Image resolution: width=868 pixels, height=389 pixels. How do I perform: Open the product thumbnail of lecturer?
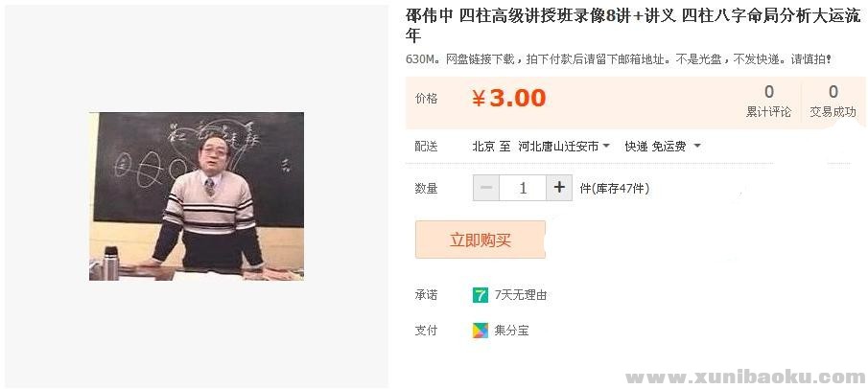coord(197,196)
